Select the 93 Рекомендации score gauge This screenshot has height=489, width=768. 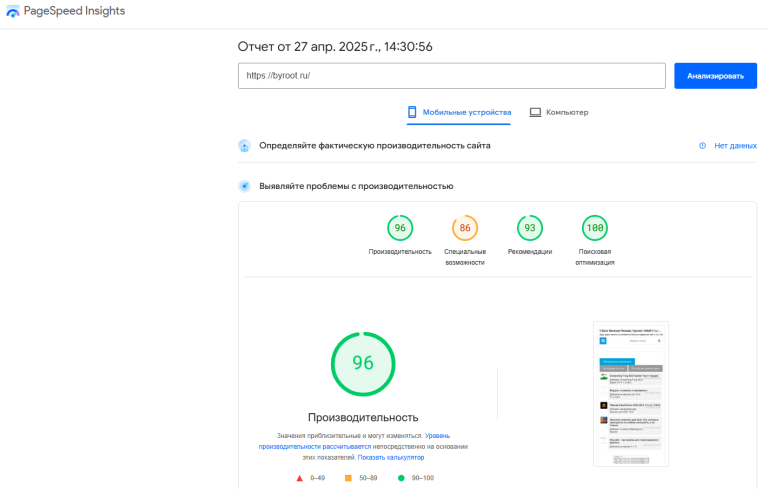(x=530, y=228)
